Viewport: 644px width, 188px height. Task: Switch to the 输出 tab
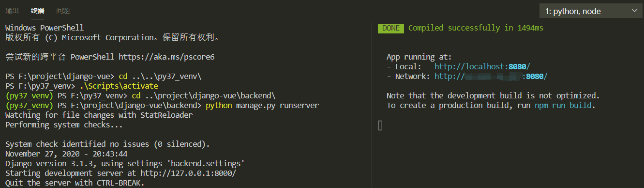(x=13, y=11)
